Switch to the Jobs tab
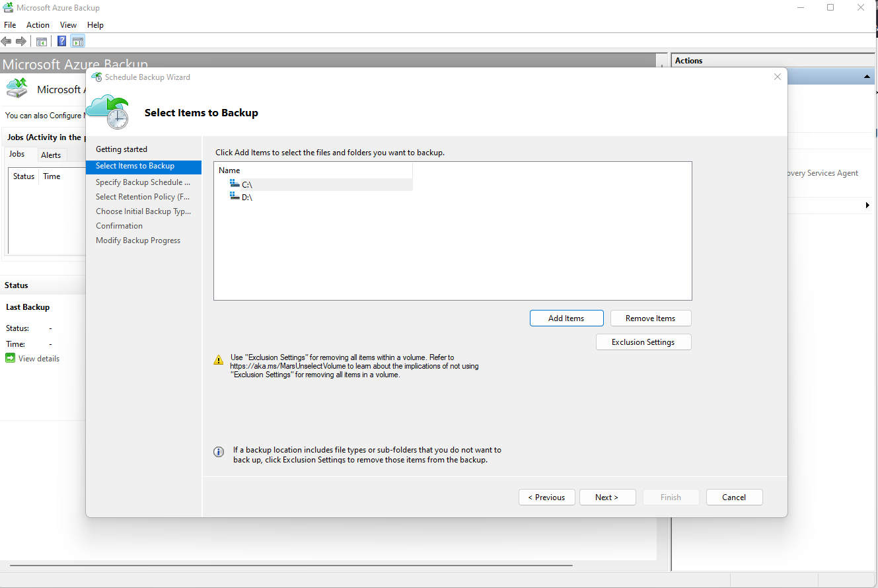 [x=17, y=154]
